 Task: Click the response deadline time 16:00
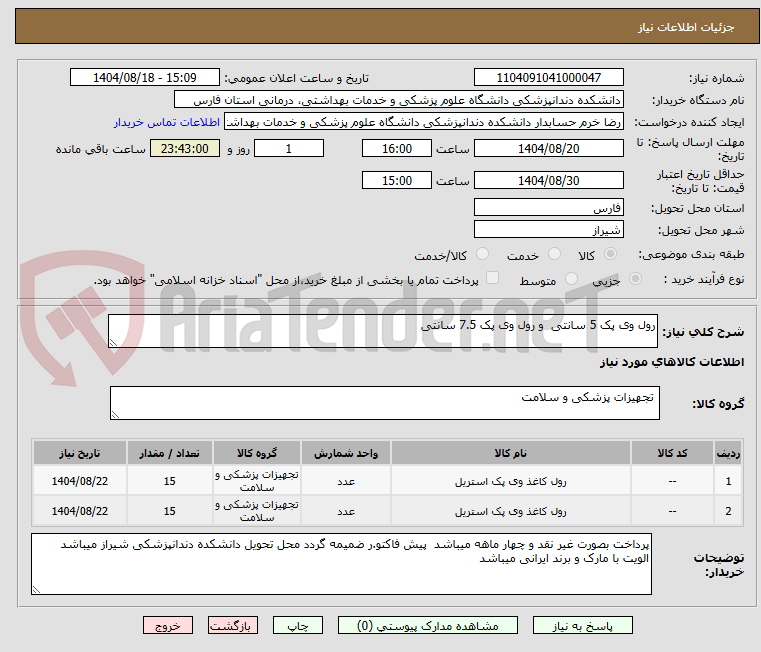397,149
